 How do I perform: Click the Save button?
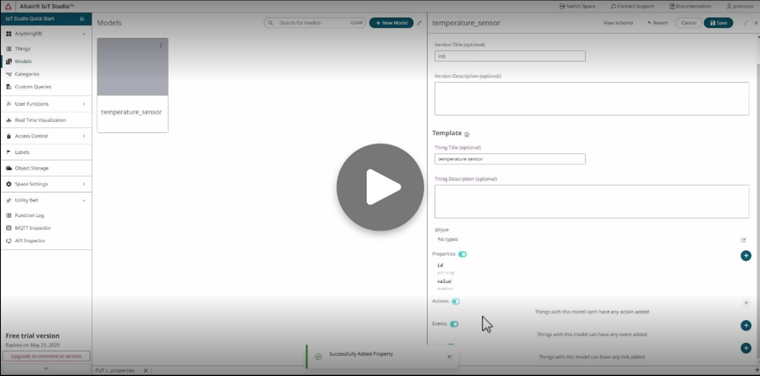click(x=718, y=23)
